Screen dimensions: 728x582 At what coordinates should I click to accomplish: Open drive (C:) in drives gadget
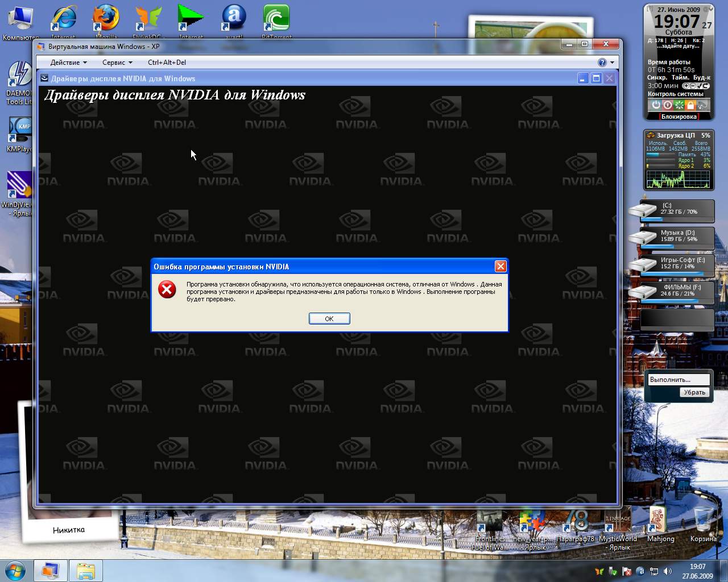tap(672, 211)
